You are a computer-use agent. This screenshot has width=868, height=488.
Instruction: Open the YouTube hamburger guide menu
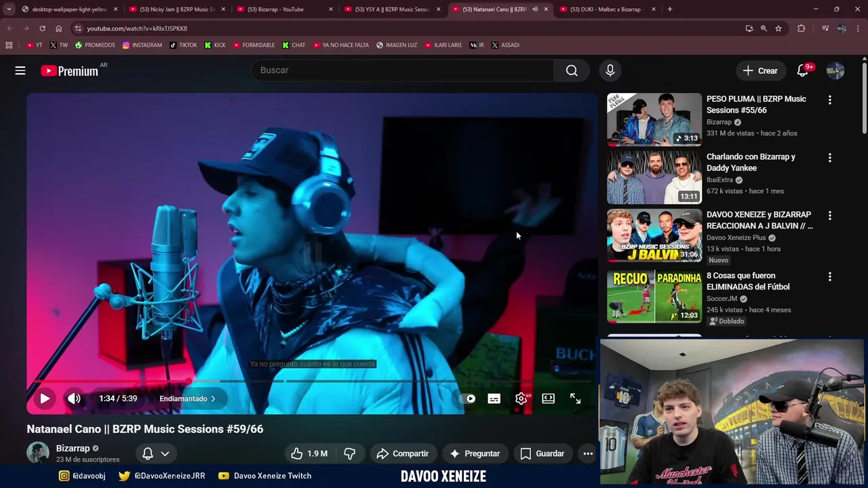(20, 70)
